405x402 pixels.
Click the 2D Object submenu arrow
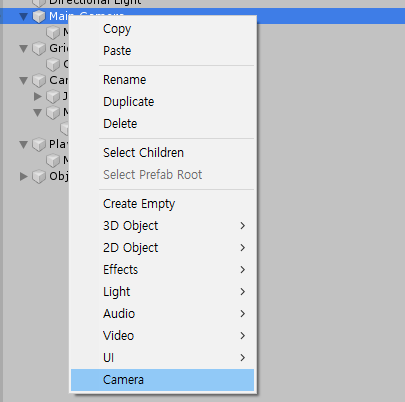click(243, 248)
